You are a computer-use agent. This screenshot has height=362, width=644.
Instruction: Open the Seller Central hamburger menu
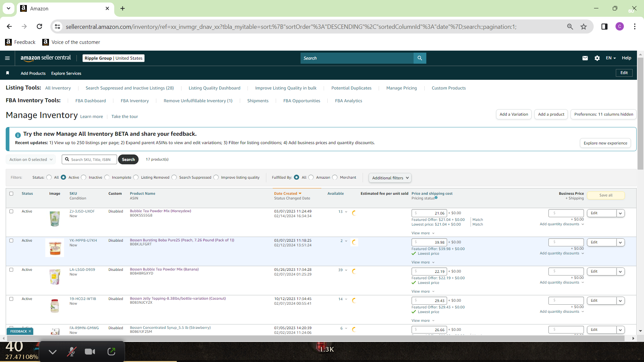point(7,58)
